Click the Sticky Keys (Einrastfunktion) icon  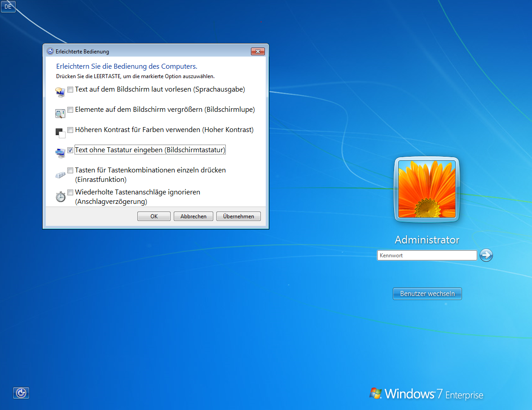click(60, 175)
